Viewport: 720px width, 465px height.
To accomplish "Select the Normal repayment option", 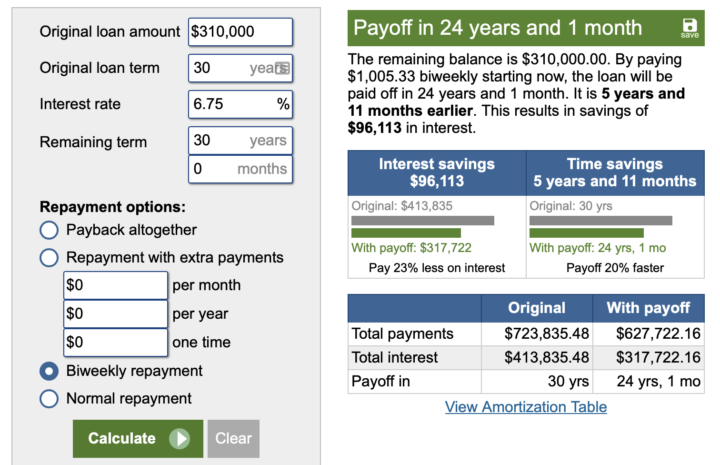I will [x=49, y=399].
